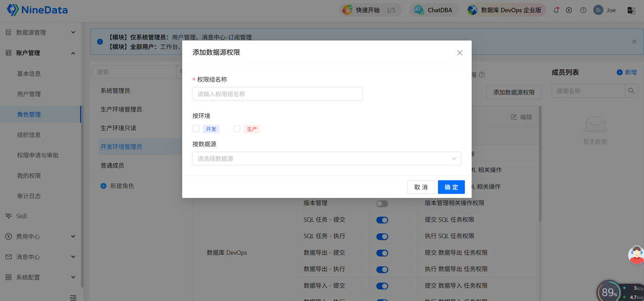This screenshot has width=644, height=301.
Task: Click the NineData logo
Action: [37, 10]
